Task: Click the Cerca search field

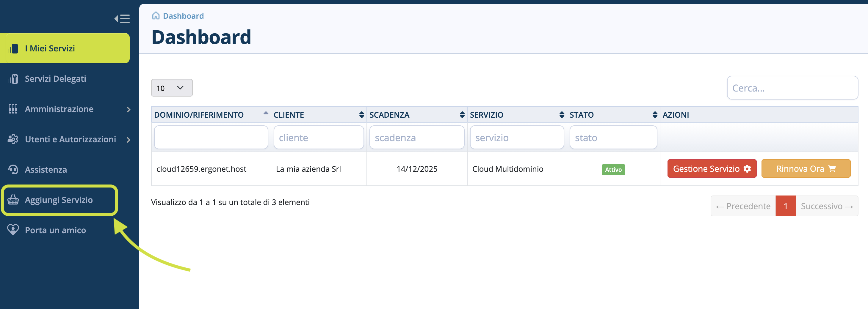Action: pyautogui.click(x=792, y=88)
